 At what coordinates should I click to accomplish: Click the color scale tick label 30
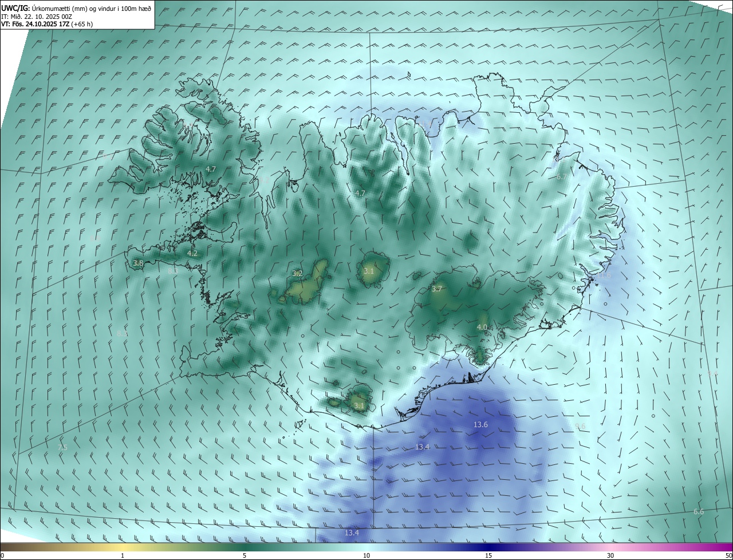click(610, 555)
